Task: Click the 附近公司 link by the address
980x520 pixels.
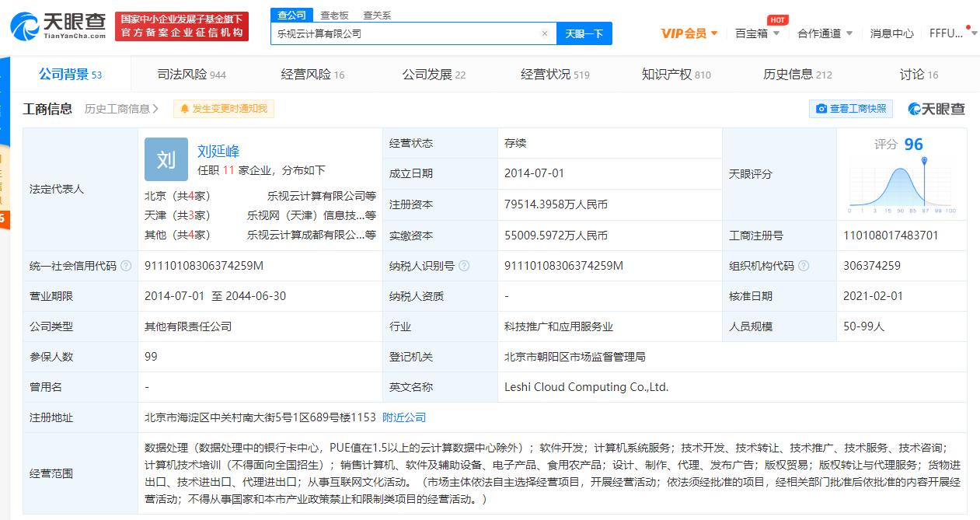Action: [x=404, y=417]
